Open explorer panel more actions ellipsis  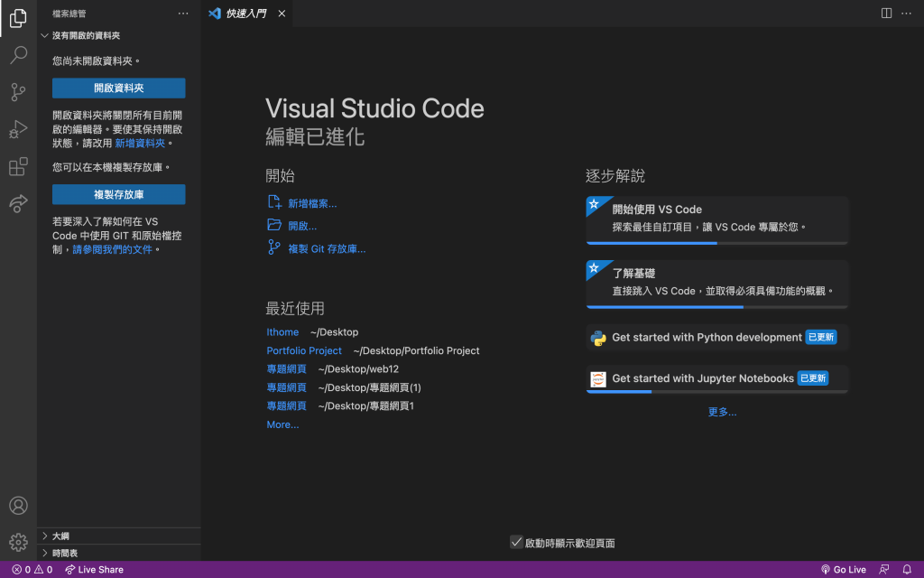click(183, 13)
